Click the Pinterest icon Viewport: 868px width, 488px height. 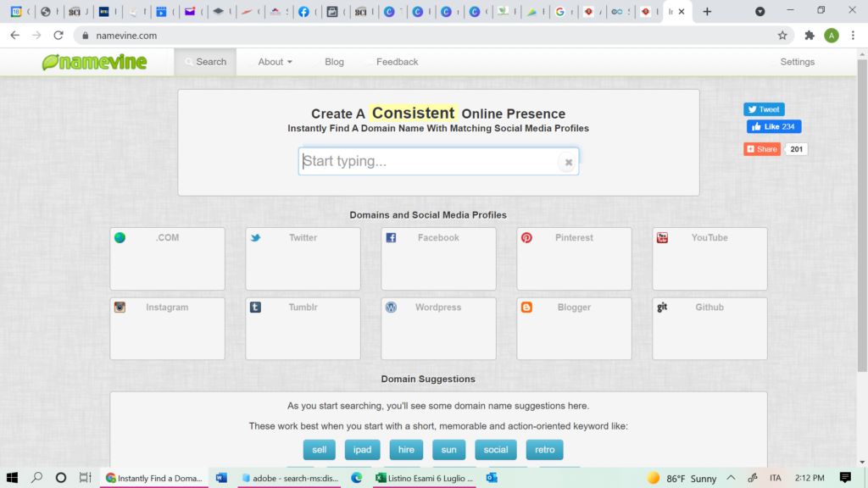pyautogui.click(x=526, y=238)
